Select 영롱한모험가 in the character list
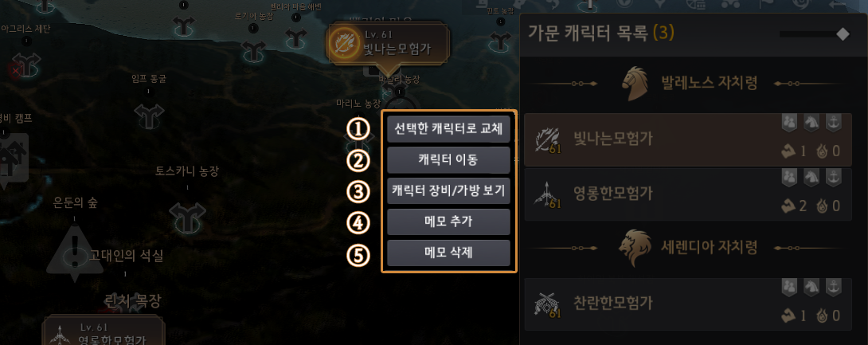Viewport: 868px width, 345px height. click(687, 194)
